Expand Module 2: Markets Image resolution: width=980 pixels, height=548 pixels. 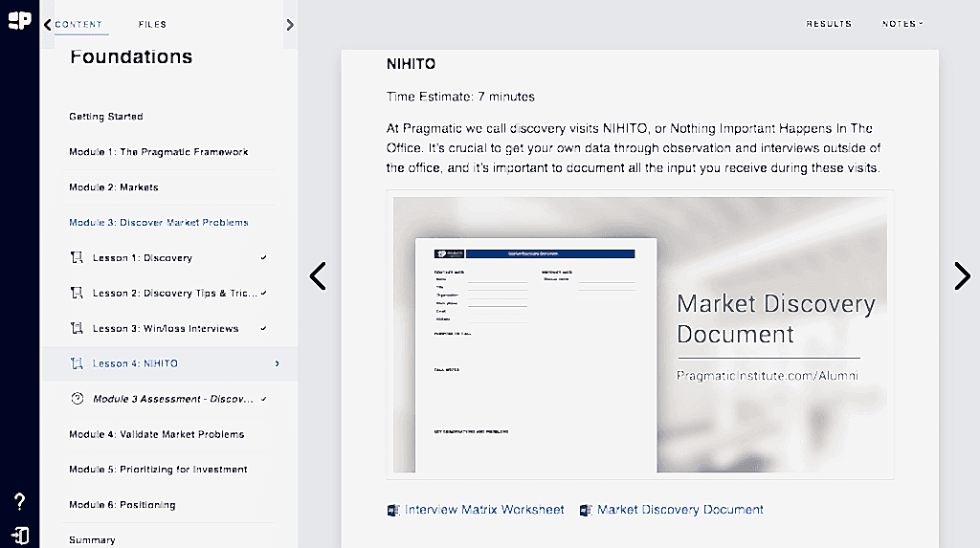coord(114,186)
